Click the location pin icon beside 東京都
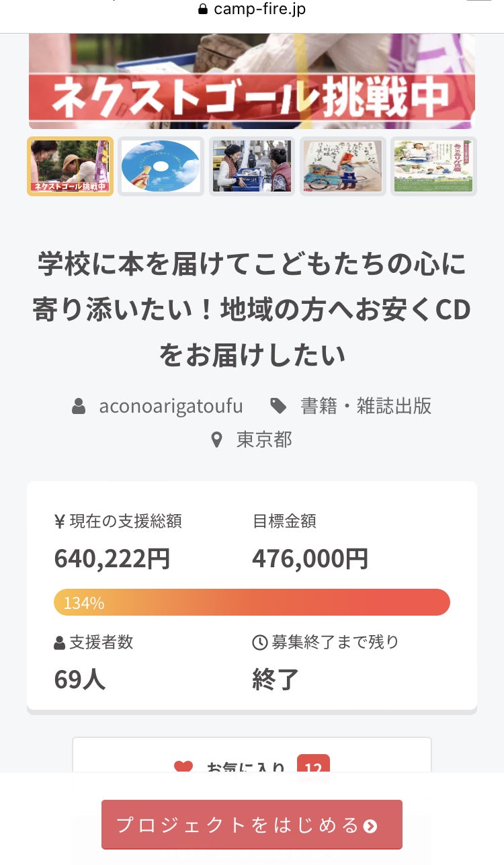Screen dimensions: 504x865 click(216, 440)
